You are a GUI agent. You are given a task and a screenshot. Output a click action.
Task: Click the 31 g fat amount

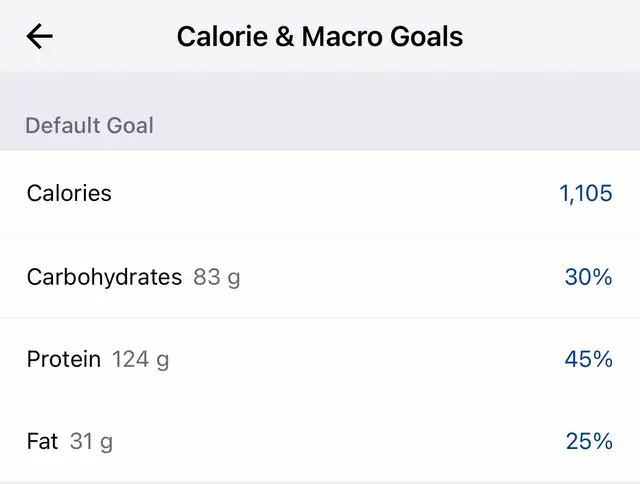coord(91,441)
